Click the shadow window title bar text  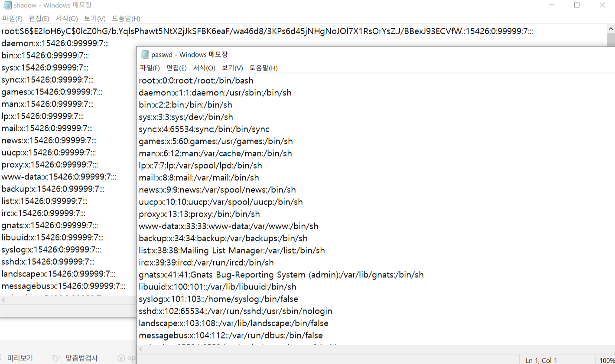(x=53, y=5)
